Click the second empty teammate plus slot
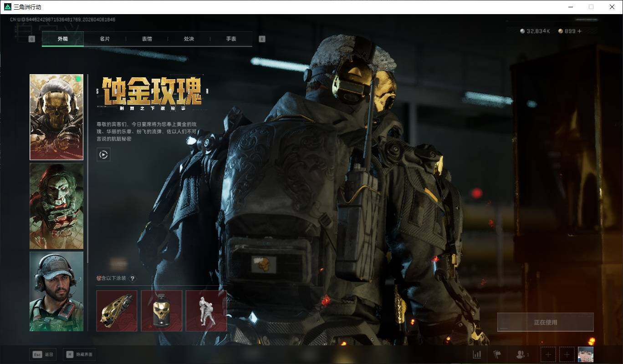The height and width of the screenshot is (364, 623). pos(567,354)
